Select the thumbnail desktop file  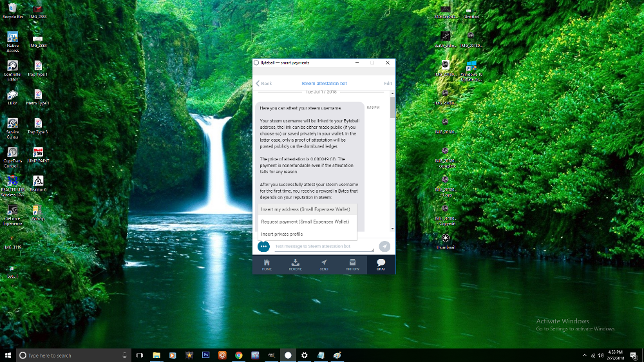(x=446, y=242)
